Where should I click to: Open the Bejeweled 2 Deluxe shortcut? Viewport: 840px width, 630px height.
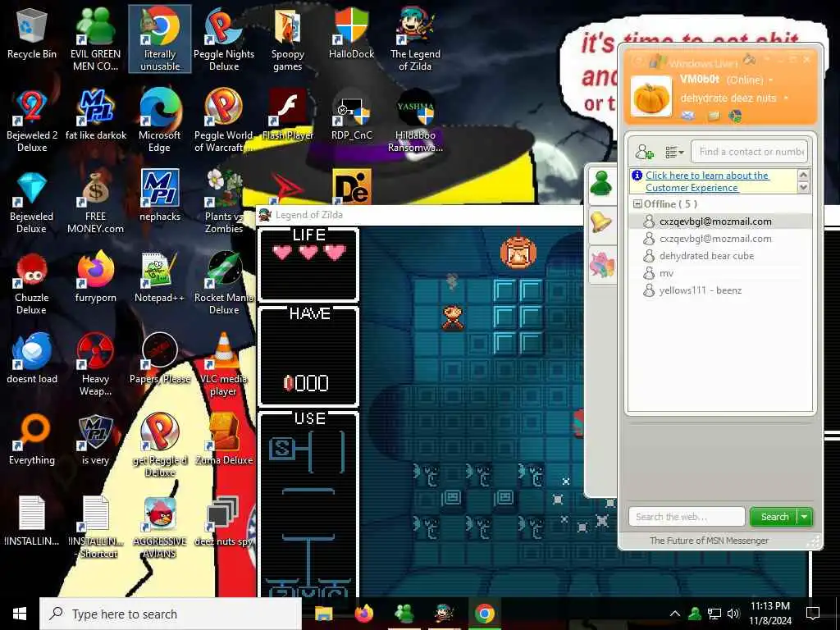click(32, 121)
